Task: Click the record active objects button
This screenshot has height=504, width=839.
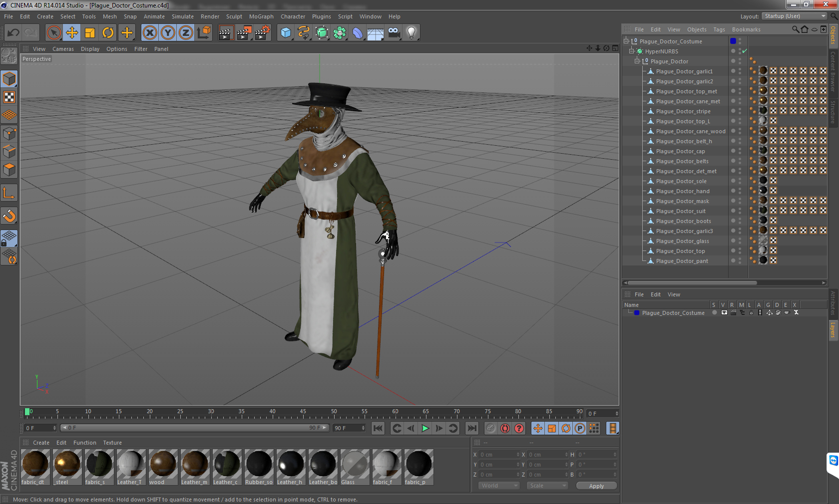Action: 491,428
